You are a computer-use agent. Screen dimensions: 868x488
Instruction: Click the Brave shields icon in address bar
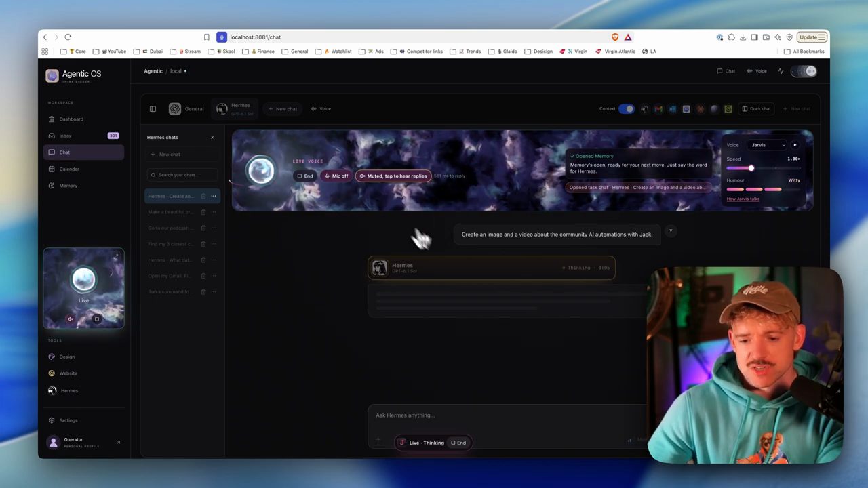(615, 37)
